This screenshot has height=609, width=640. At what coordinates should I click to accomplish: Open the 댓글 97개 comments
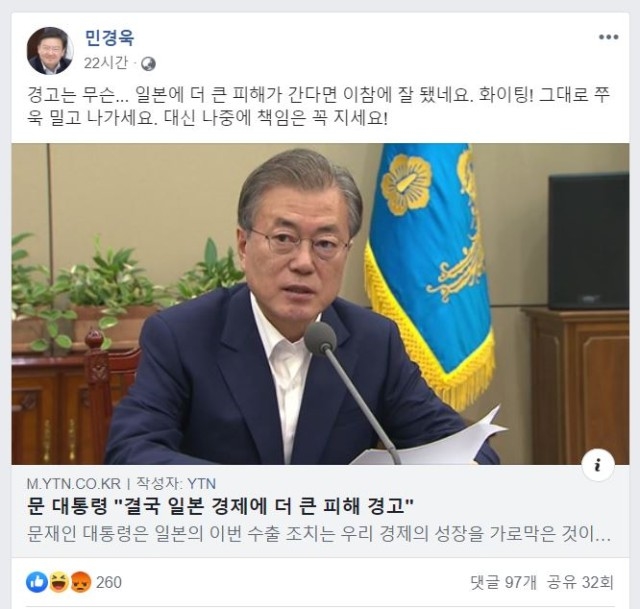(x=504, y=582)
